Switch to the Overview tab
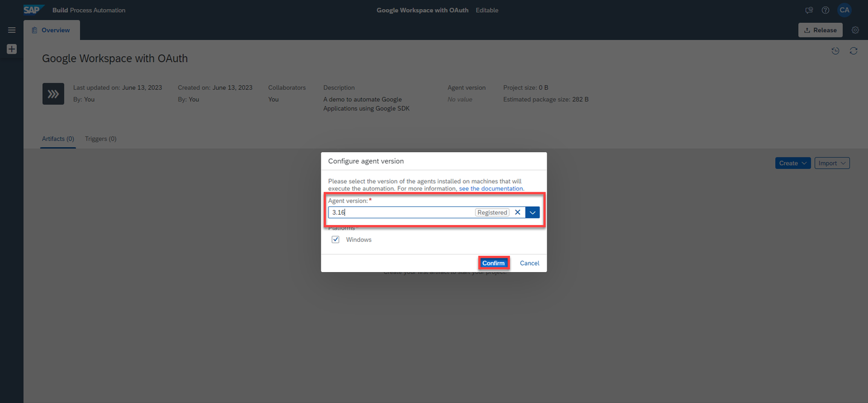The height and width of the screenshot is (403, 868). 51,30
